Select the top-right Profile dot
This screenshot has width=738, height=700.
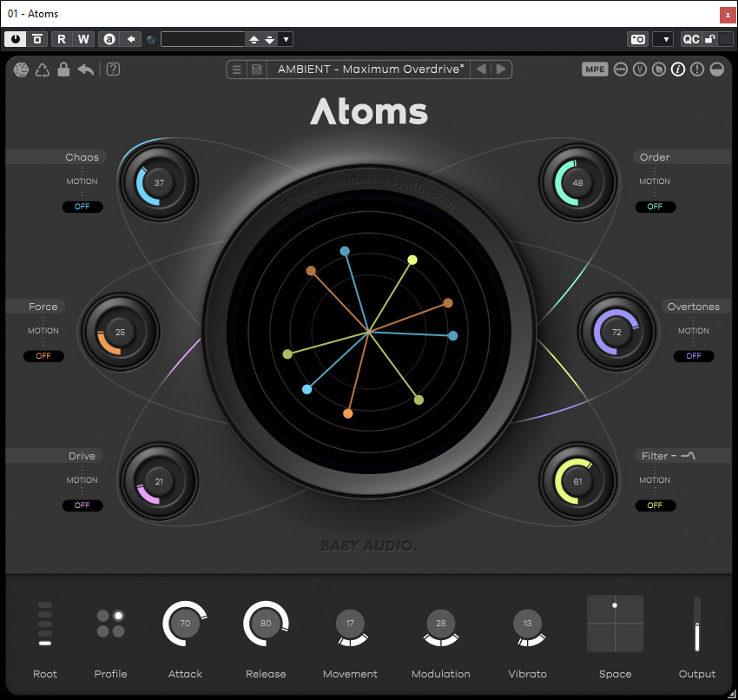[x=119, y=616]
